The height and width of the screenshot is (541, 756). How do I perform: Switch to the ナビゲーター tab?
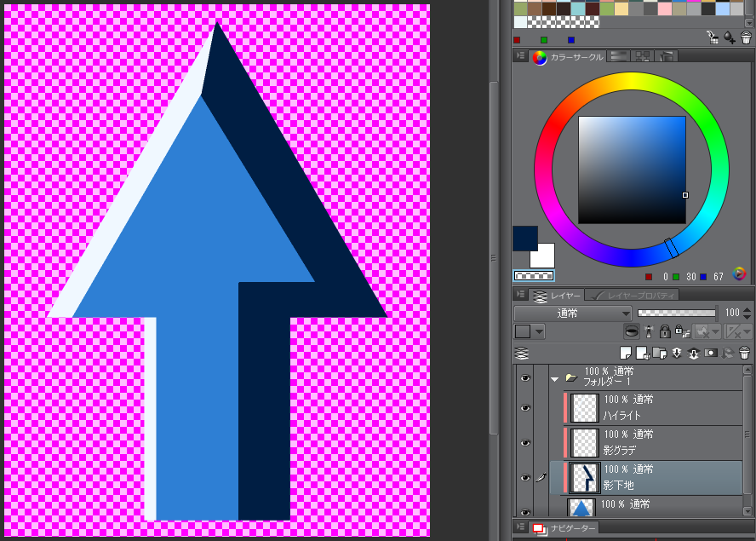pos(564,528)
